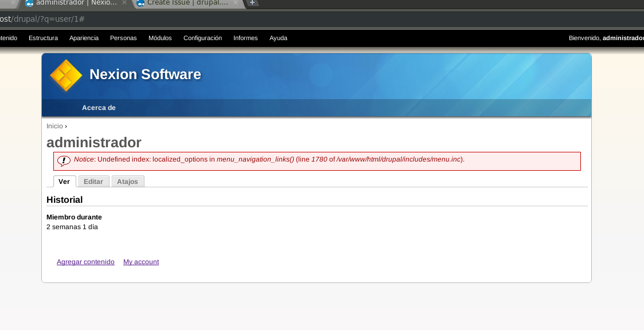Open the Acerca de navigation item
The image size is (644, 330).
[x=98, y=108]
